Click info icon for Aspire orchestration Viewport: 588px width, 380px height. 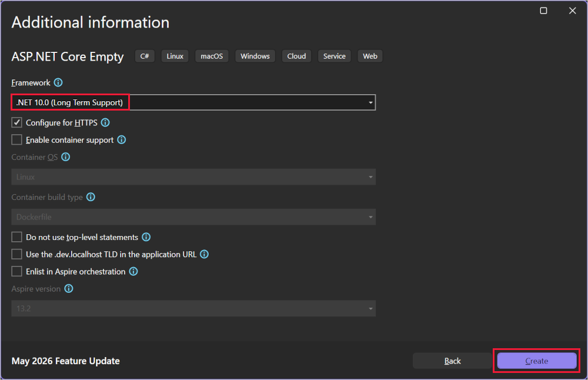pos(133,271)
